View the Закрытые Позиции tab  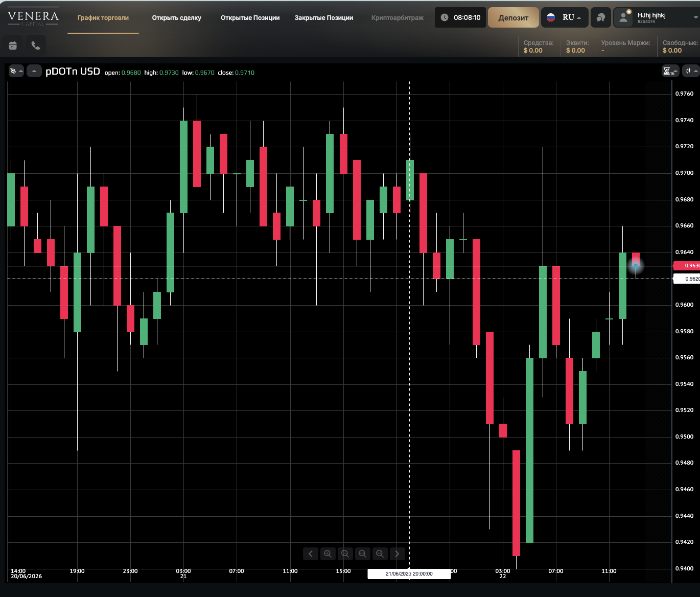click(x=324, y=18)
